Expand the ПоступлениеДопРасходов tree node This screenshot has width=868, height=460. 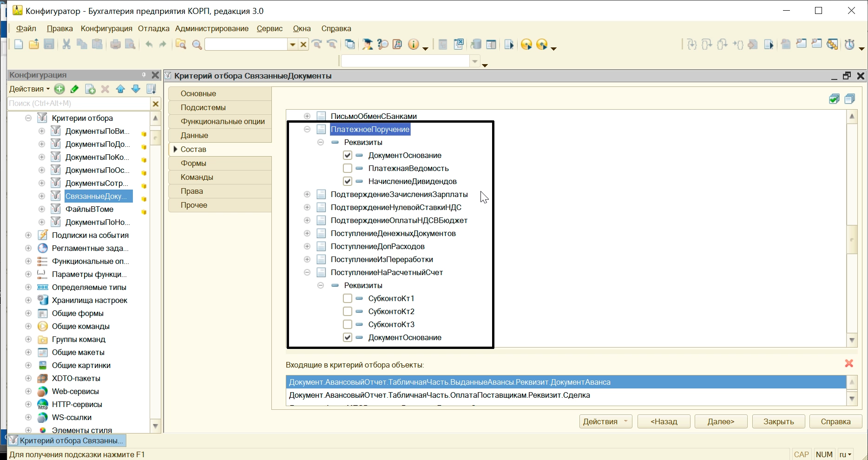307,246
